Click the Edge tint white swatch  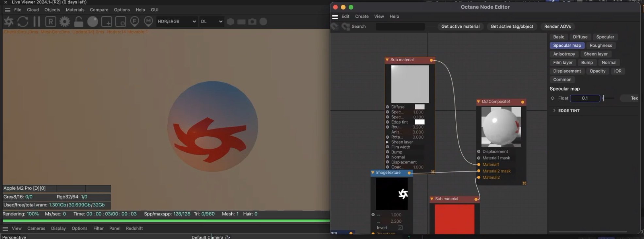420,122
